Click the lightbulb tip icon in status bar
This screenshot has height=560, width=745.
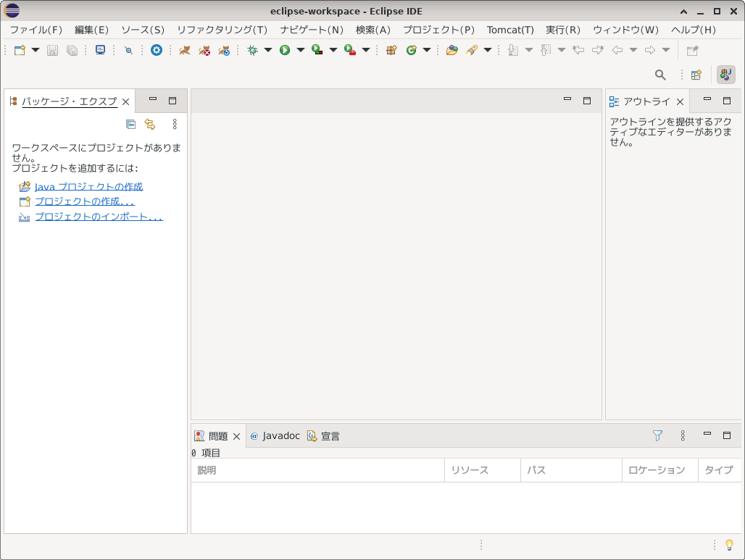[x=729, y=545]
